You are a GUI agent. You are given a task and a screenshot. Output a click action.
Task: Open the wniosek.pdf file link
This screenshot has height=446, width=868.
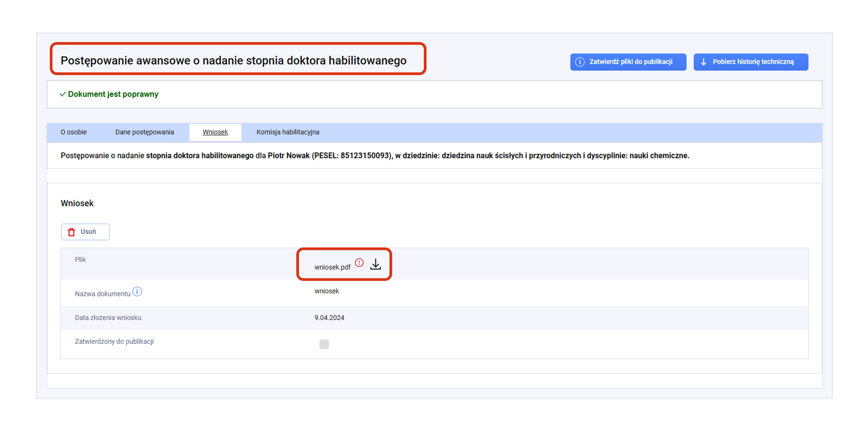pyautogui.click(x=332, y=267)
